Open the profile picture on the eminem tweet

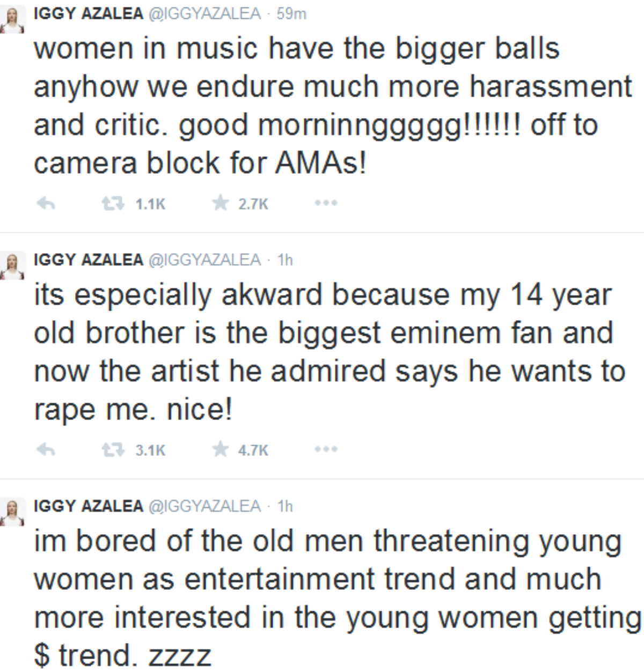[x=14, y=267]
